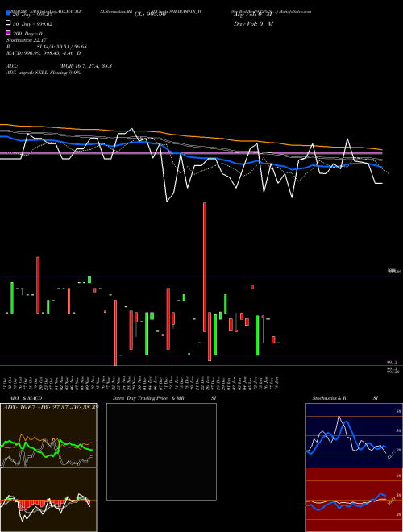The image size is (403, 532).
Task: Open the MACD histogram chart panel
Action: [x=48, y=500]
